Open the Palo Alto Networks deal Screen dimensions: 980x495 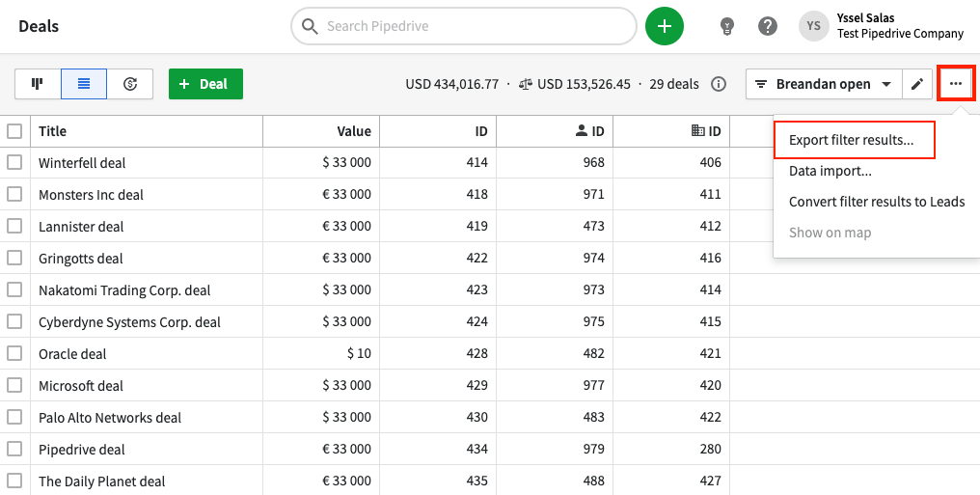110,418
